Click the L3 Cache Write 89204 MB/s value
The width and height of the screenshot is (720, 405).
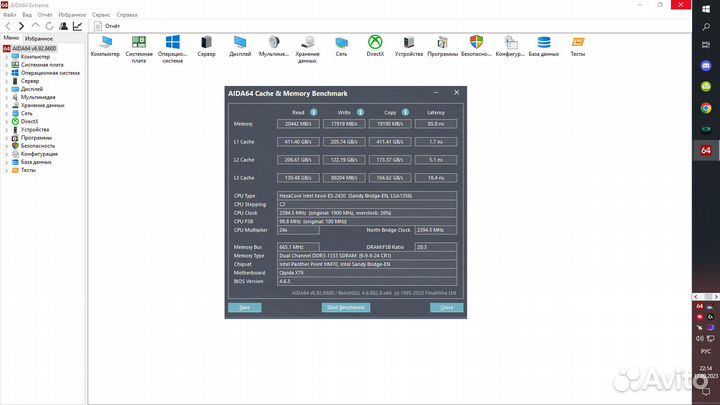pyautogui.click(x=344, y=178)
